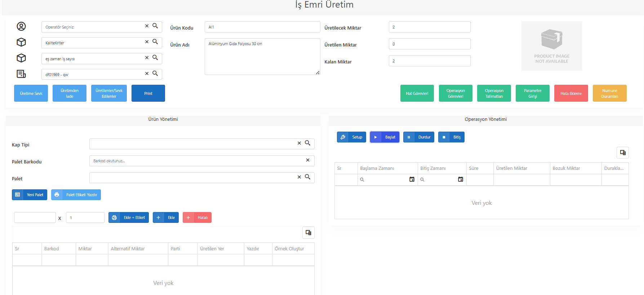The height and width of the screenshot is (295, 644).
Task: Print the work order
Action: point(148,93)
